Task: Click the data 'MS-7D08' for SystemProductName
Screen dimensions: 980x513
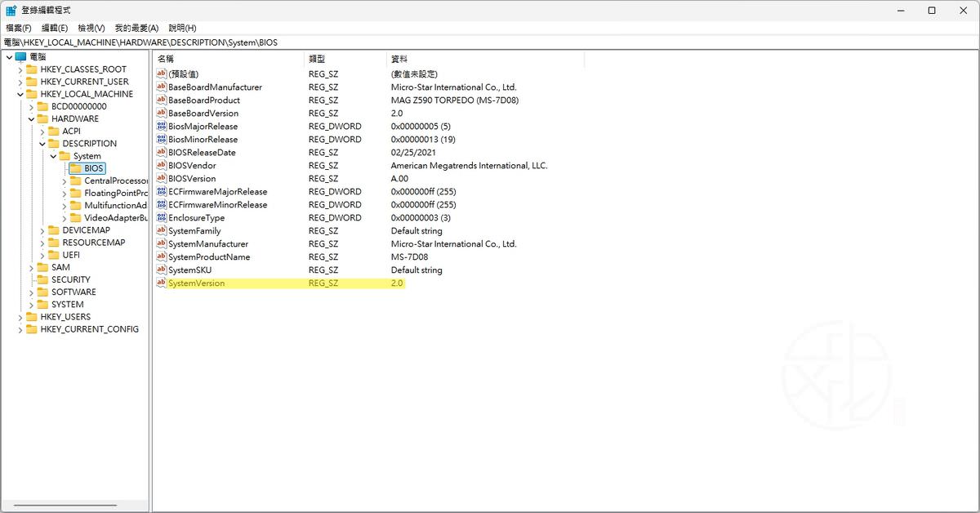Action: 409,256
